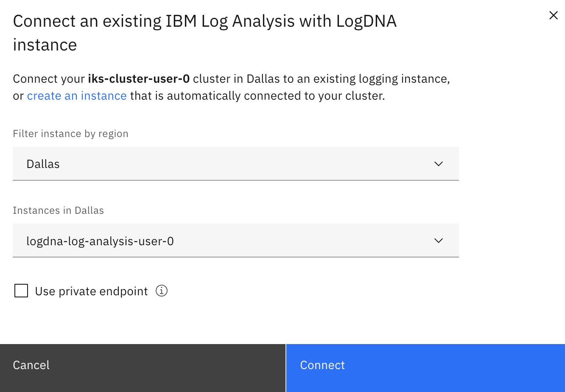Screen dimensions: 565x392
Task: Enable the Use private endpoint checkbox
Action: click(x=21, y=291)
